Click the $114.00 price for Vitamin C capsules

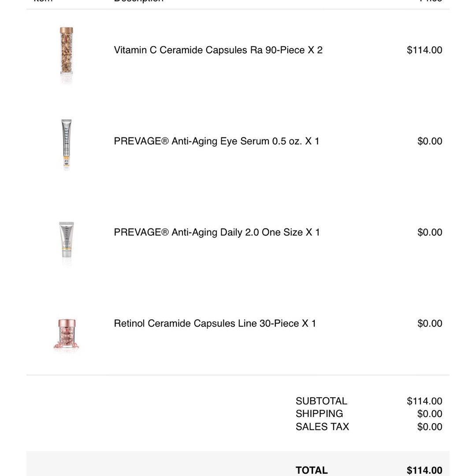[x=424, y=50]
